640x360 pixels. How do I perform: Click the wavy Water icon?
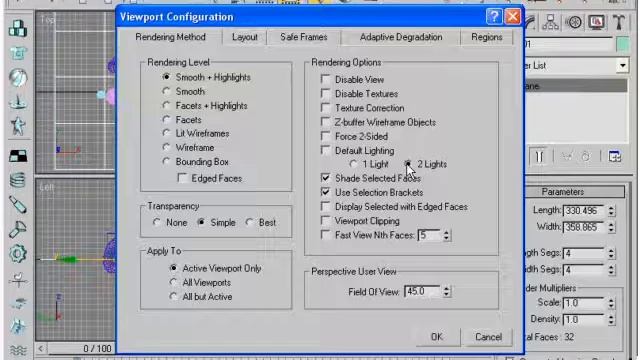[x=18, y=350]
